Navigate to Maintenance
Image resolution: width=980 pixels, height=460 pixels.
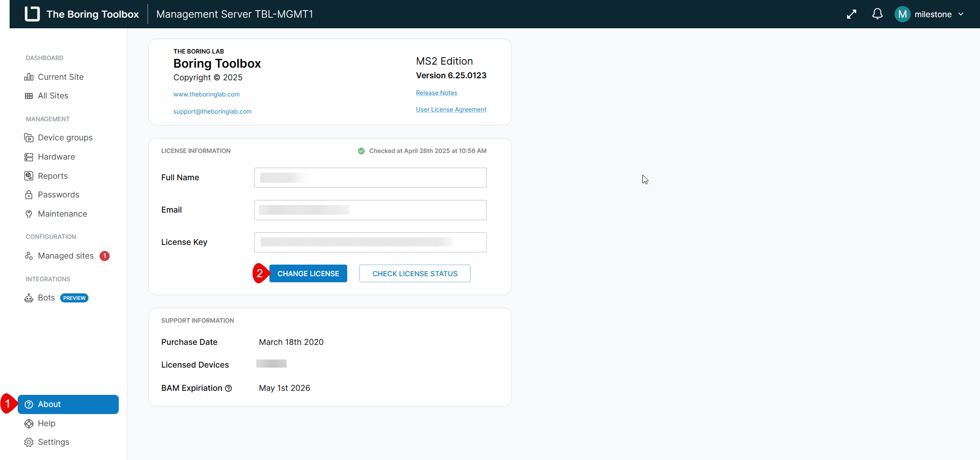tap(62, 214)
